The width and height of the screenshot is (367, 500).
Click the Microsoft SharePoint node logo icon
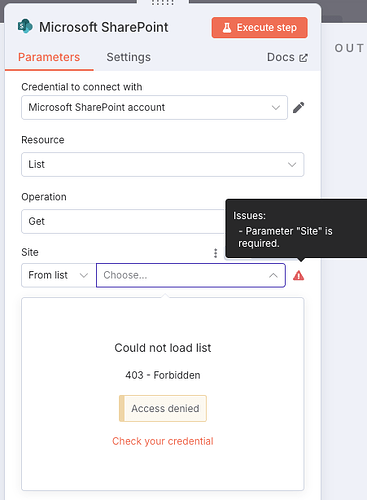[x=25, y=27]
